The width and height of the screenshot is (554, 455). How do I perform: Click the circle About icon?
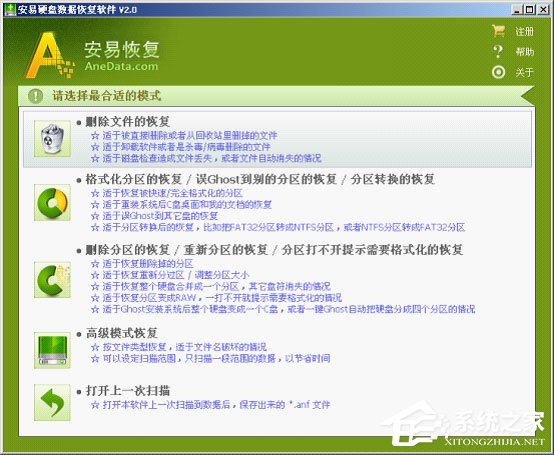[498, 72]
